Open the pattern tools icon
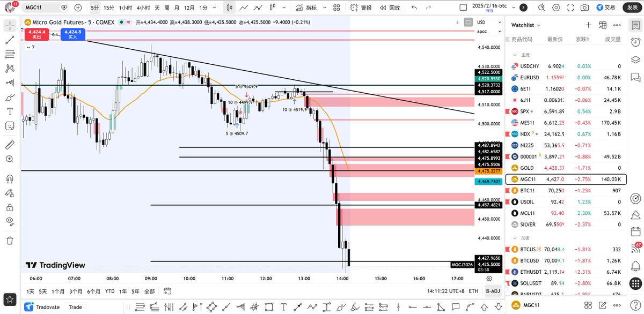This screenshot has height=314, width=644. pos(10,69)
